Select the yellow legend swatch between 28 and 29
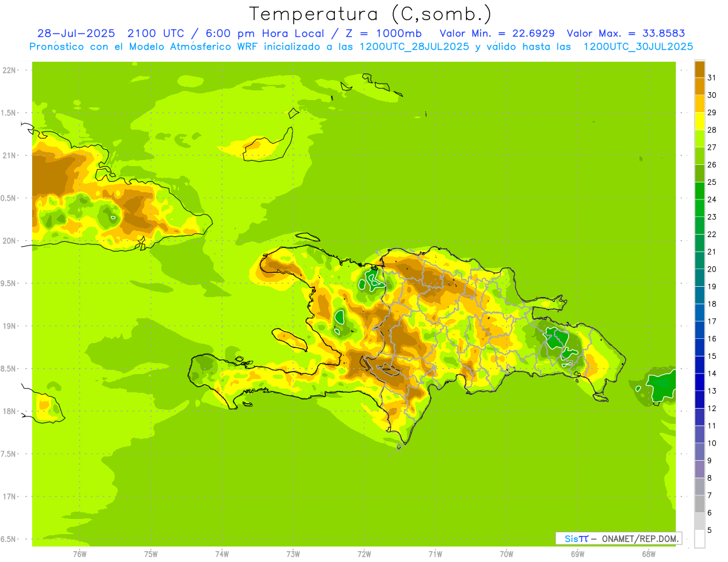This screenshot has width=728, height=562. 699,121
